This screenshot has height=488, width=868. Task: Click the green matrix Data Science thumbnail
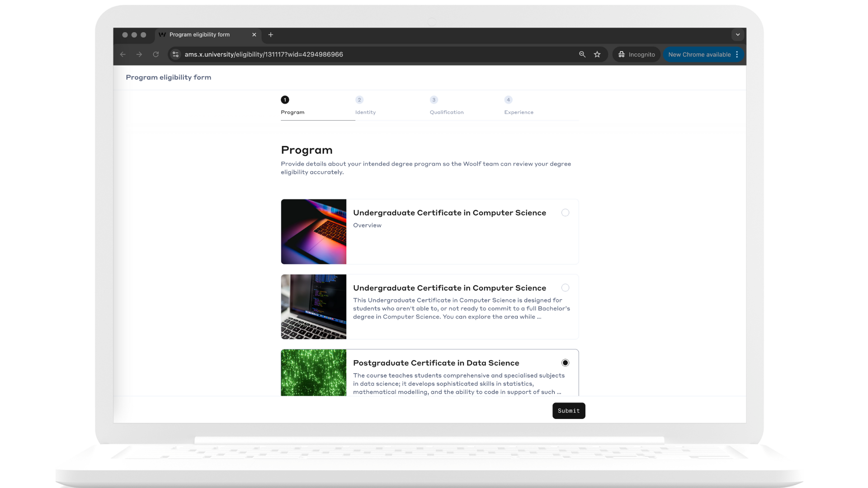tap(313, 373)
